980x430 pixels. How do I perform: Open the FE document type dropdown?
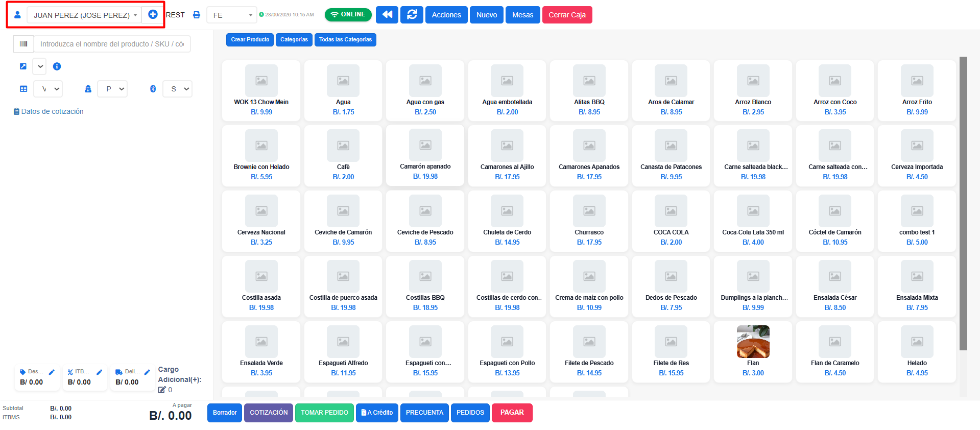point(231,15)
